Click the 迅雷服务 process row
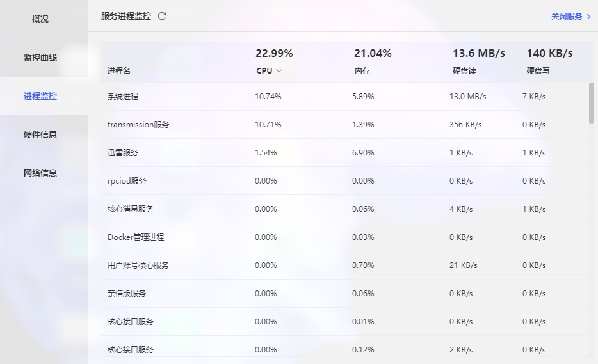The image size is (598, 364). [123, 153]
